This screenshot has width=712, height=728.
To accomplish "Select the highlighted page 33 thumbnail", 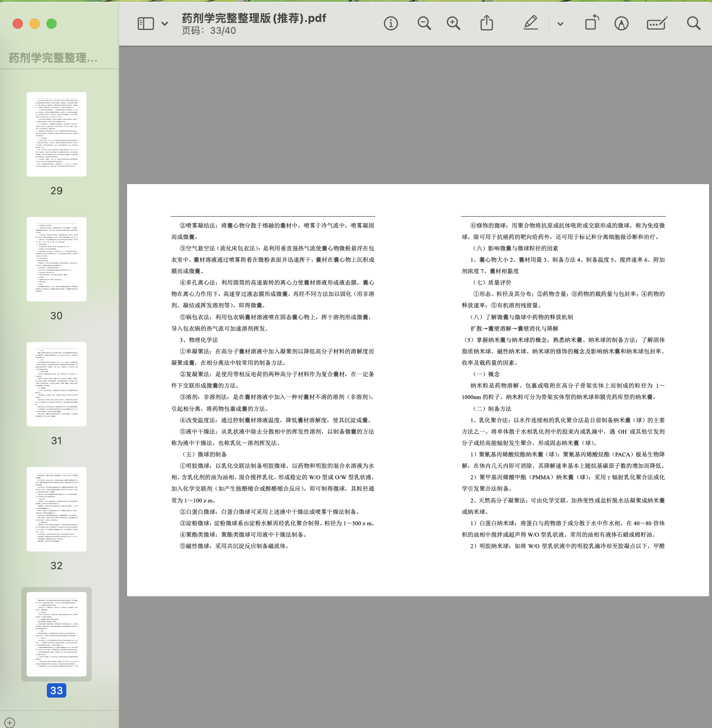I will (57, 634).
